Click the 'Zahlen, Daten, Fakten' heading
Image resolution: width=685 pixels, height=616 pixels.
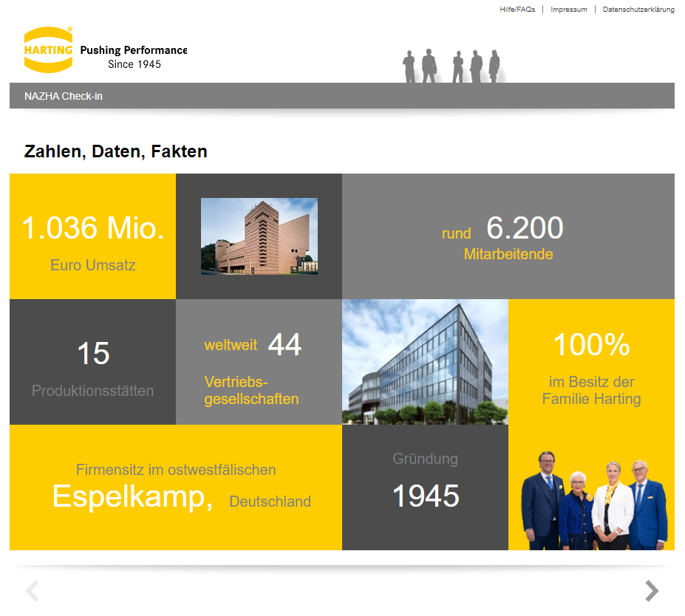pyautogui.click(x=116, y=151)
